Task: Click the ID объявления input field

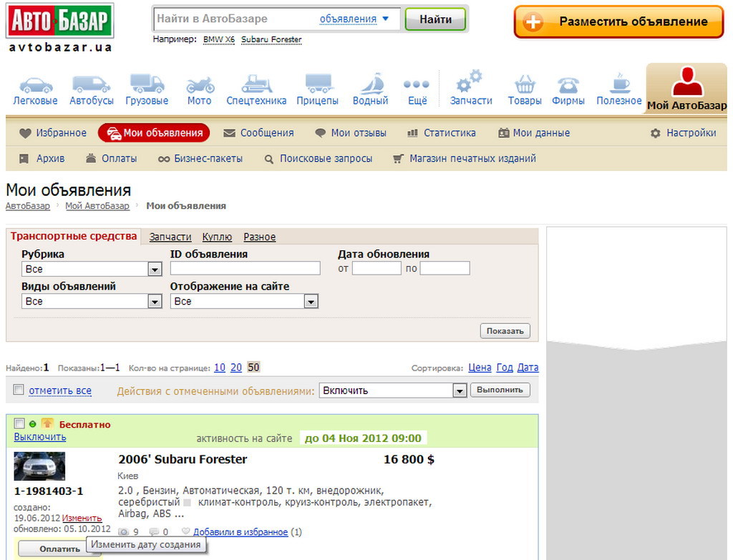Action: pos(245,268)
